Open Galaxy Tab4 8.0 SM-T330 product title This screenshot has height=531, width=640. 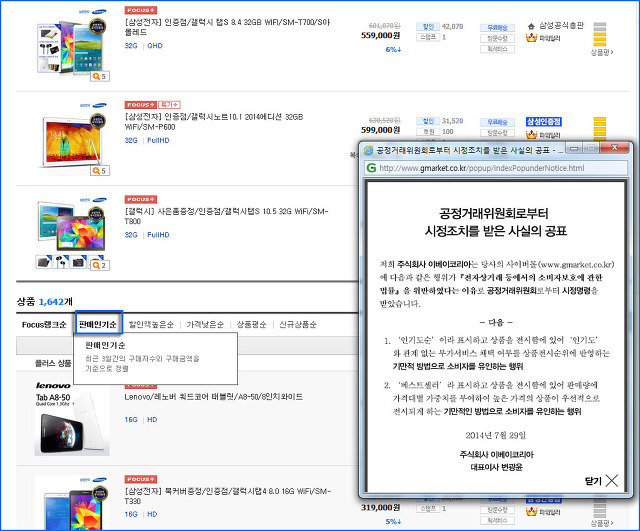tap(227, 496)
